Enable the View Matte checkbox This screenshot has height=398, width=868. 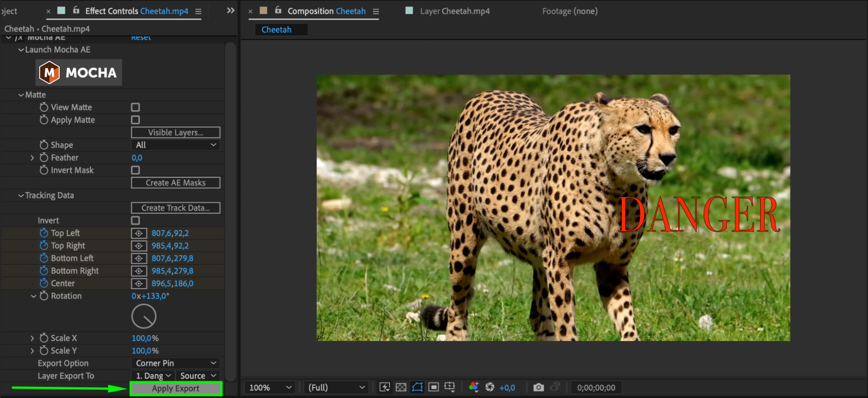[135, 107]
